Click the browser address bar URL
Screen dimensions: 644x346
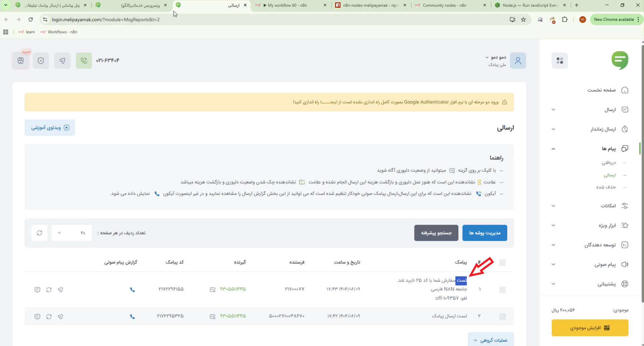[106, 19]
